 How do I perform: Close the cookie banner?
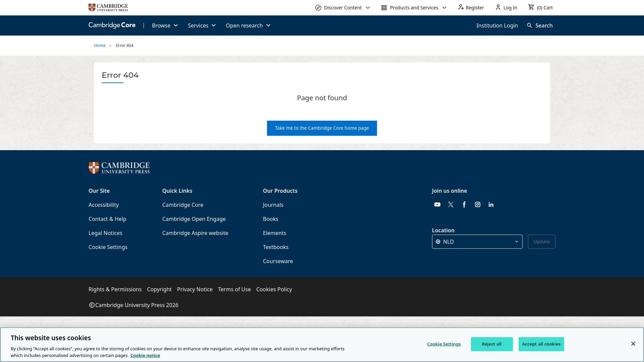[633, 344]
